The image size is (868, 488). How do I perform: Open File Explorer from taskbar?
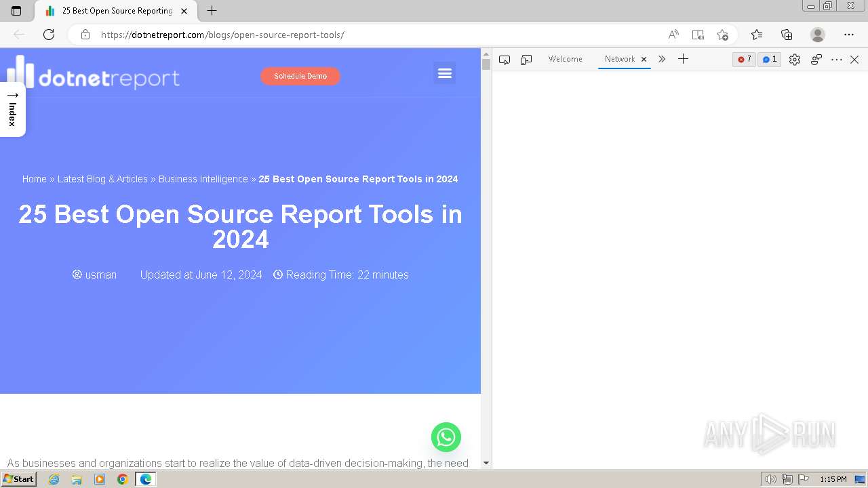point(77,479)
